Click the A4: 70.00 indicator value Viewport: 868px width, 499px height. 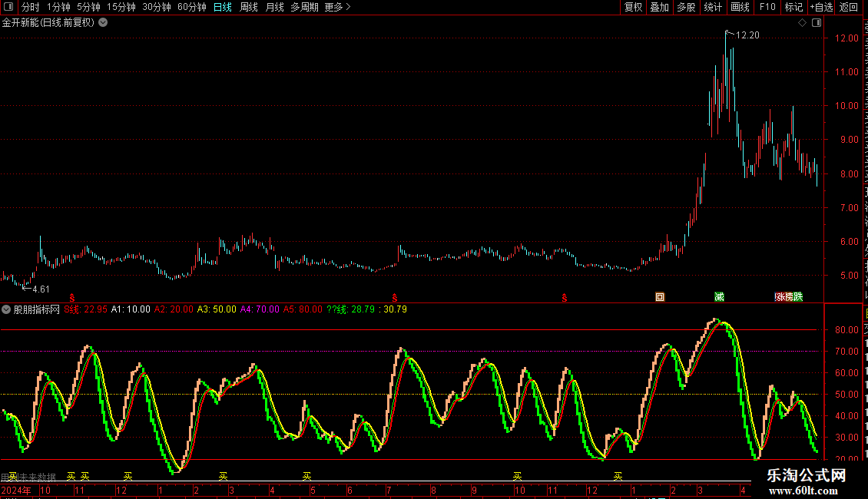point(260,309)
